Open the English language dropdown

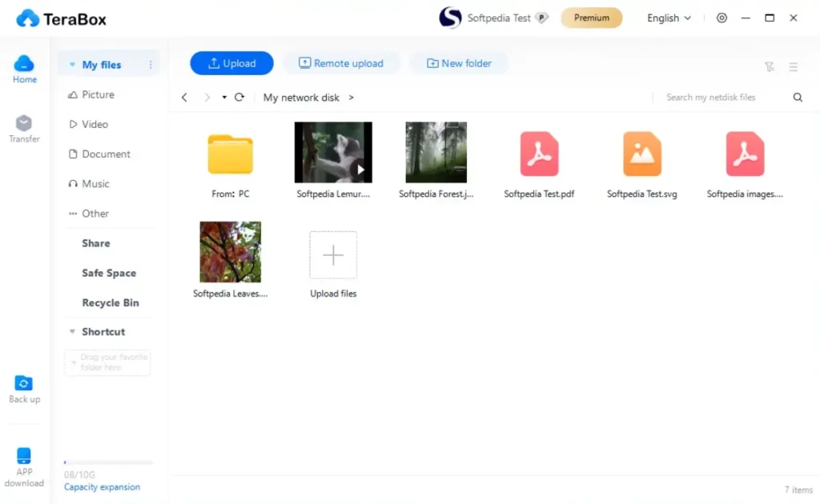669,18
